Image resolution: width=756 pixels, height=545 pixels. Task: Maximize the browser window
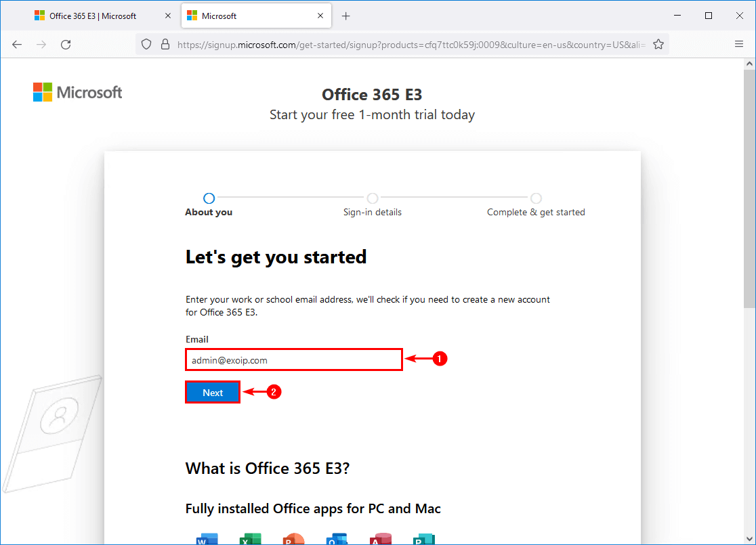(x=709, y=16)
